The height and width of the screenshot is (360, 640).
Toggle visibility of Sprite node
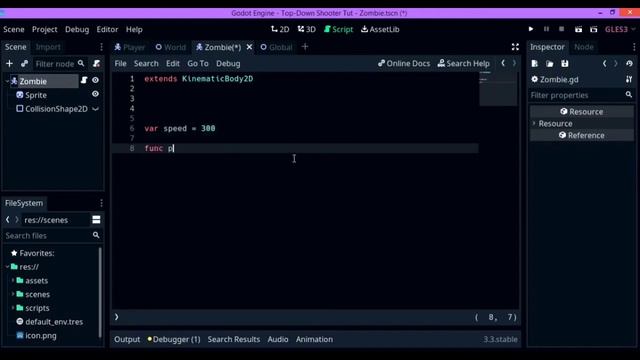pos(95,94)
